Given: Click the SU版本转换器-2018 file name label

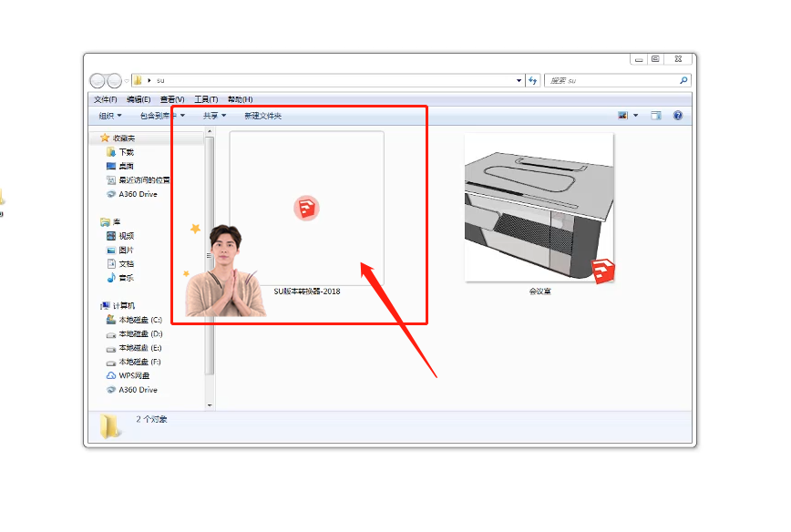Looking at the screenshot, I should pyautogui.click(x=307, y=292).
